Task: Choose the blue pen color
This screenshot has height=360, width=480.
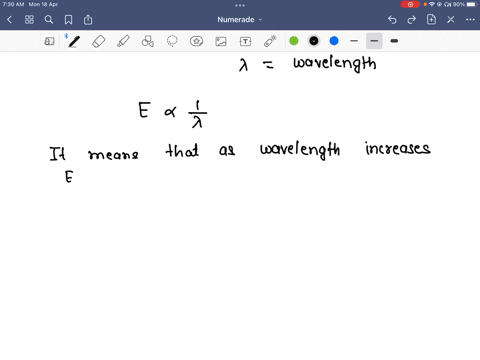Action: tap(334, 41)
